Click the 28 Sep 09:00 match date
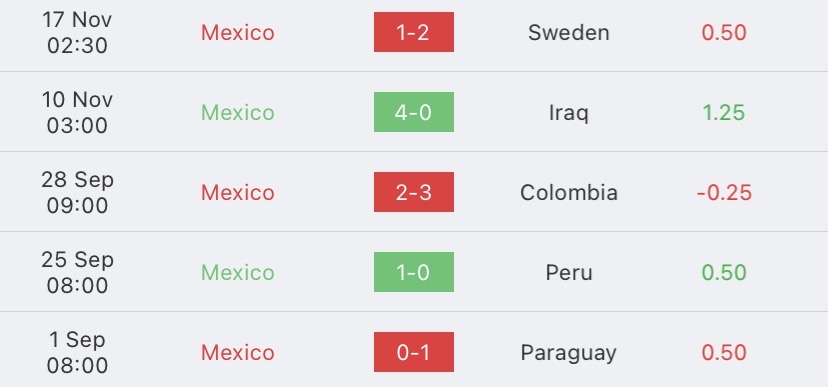Viewport: 828px width, 387px height. point(77,193)
